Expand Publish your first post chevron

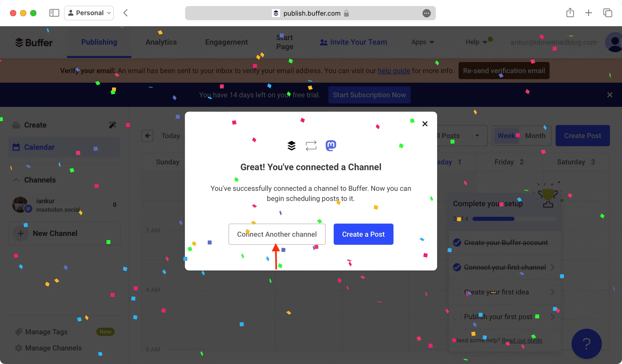tap(552, 317)
